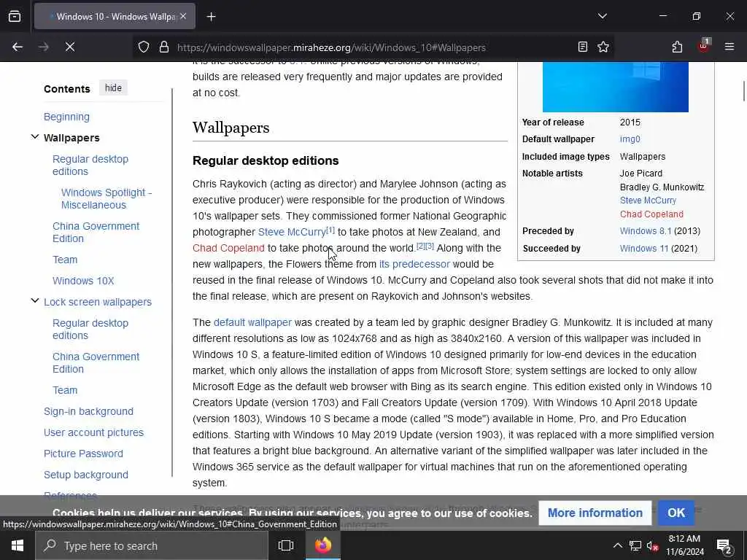Open the Windows Start menu
Viewport: 747px width, 560px height.
[18, 545]
